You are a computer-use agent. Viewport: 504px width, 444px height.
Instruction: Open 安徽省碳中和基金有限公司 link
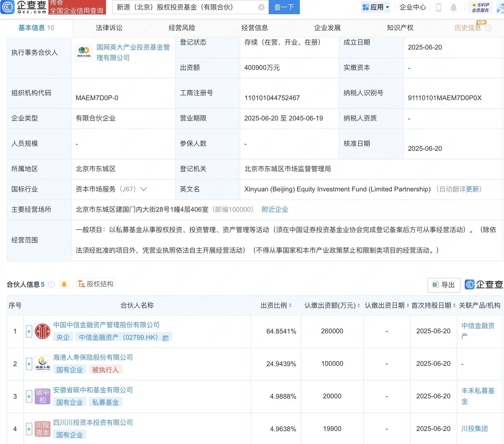pyautogui.click(x=93, y=390)
